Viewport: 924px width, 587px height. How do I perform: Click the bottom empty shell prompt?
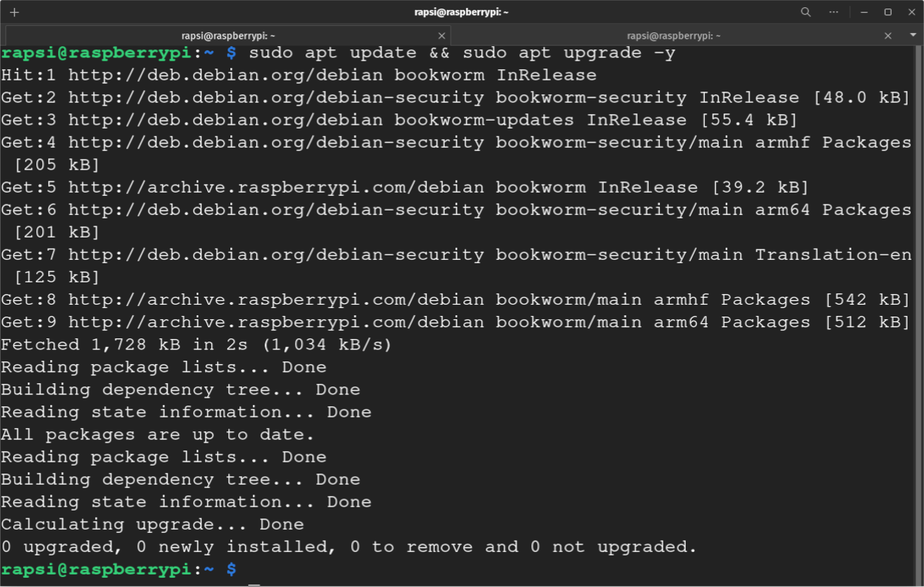pyautogui.click(x=119, y=569)
